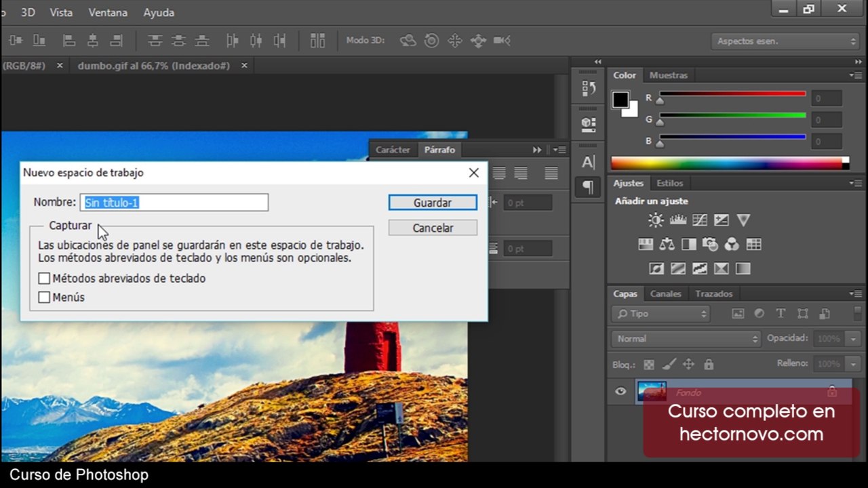The image size is (868, 488).
Task: Collapse the icon dock with double arrows
Action: point(598,62)
